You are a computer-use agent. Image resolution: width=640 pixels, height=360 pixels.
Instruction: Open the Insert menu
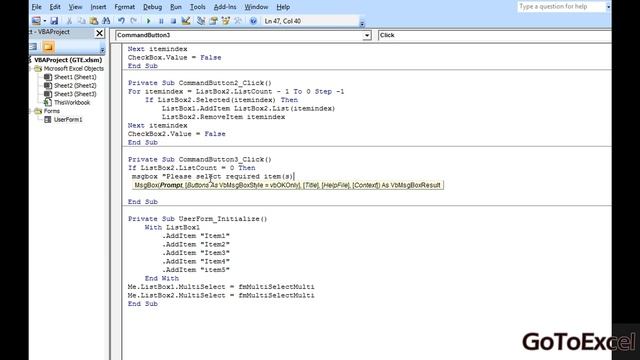point(98,7)
